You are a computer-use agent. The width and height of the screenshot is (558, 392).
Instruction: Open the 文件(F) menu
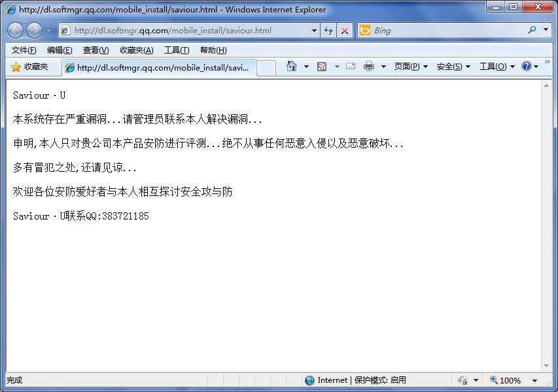pos(24,50)
